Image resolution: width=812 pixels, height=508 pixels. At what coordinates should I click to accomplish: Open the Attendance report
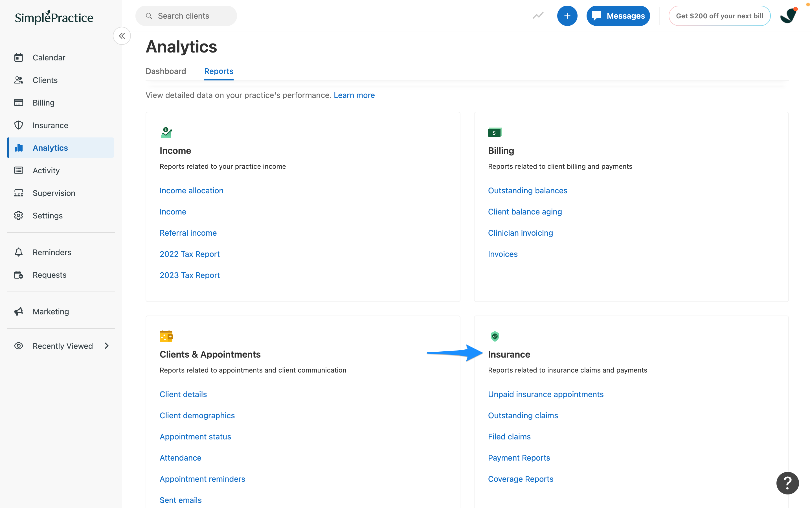[x=180, y=457]
